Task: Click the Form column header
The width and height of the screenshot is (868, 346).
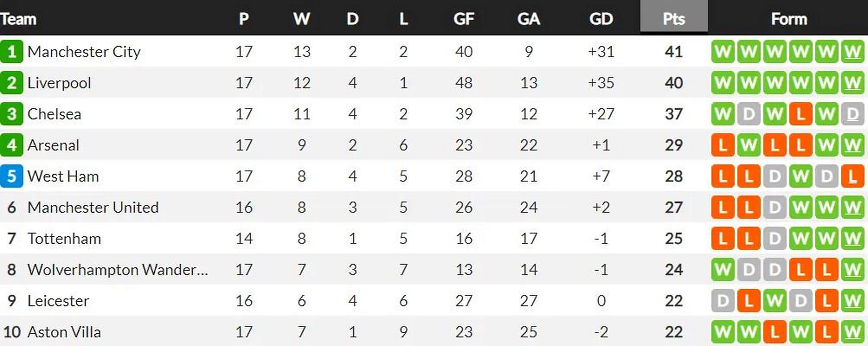Action: 789,19
